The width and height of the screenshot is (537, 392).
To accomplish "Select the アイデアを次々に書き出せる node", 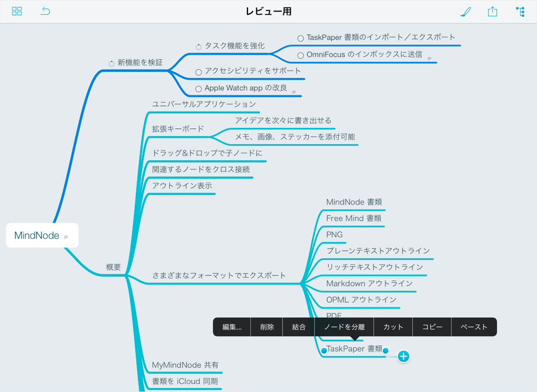I will [283, 121].
